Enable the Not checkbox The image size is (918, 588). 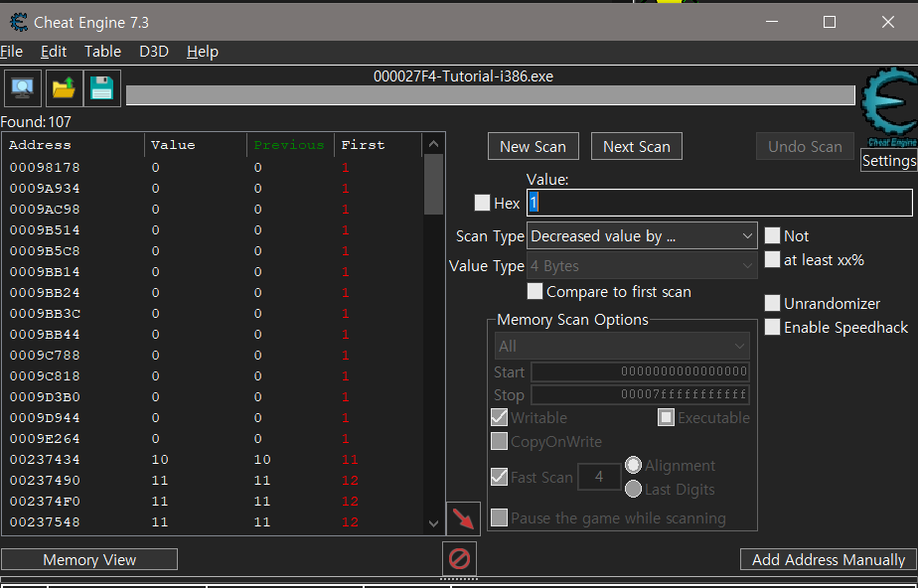point(772,235)
